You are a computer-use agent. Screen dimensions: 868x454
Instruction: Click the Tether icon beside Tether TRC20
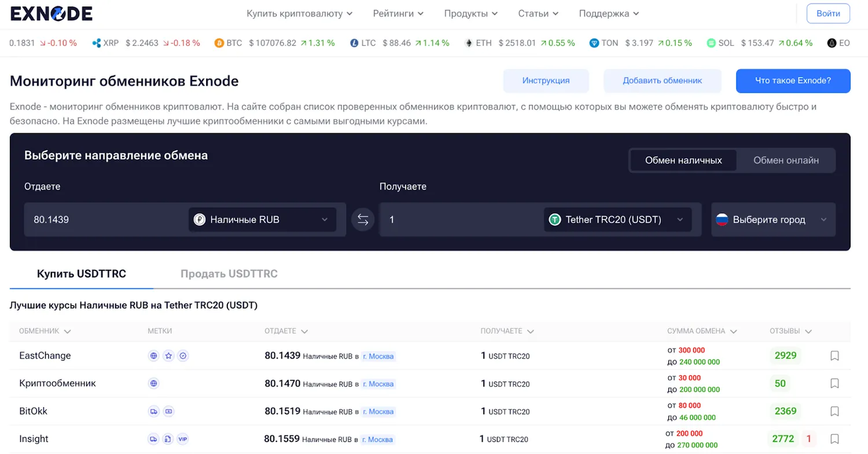tap(555, 219)
